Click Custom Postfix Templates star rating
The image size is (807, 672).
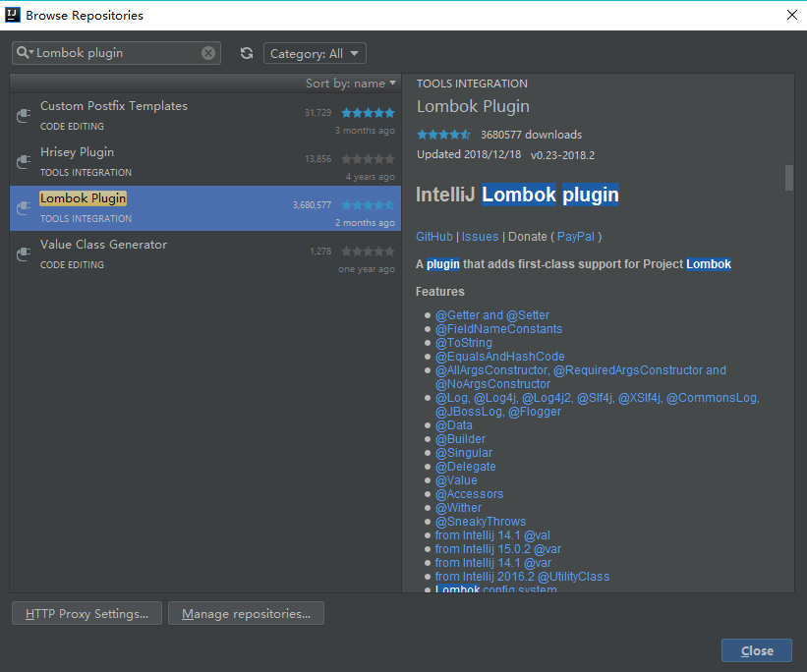coord(368,113)
